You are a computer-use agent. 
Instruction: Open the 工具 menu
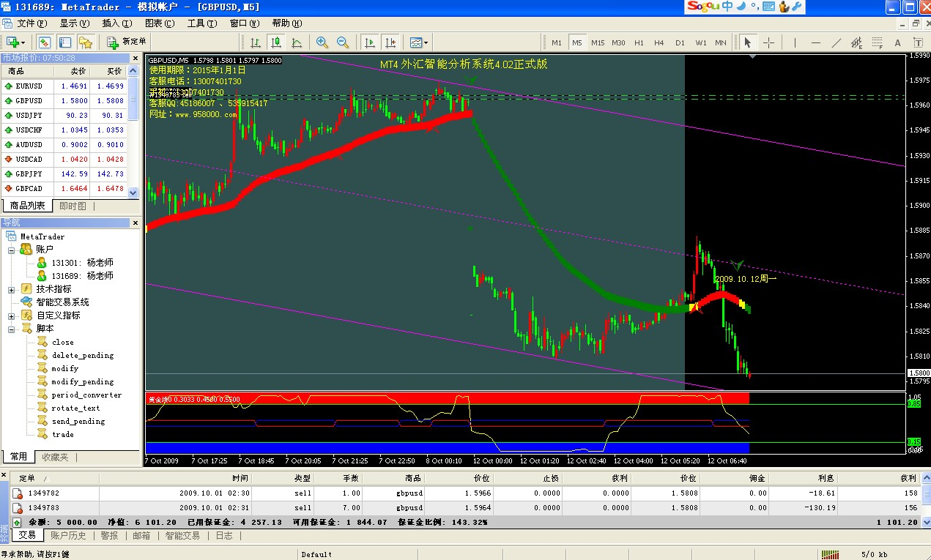(x=201, y=23)
